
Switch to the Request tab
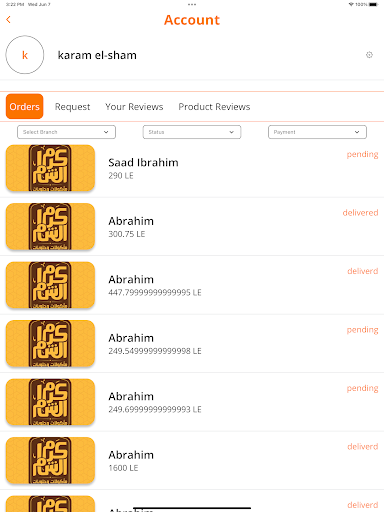pyautogui.click(x=72, y=107)
